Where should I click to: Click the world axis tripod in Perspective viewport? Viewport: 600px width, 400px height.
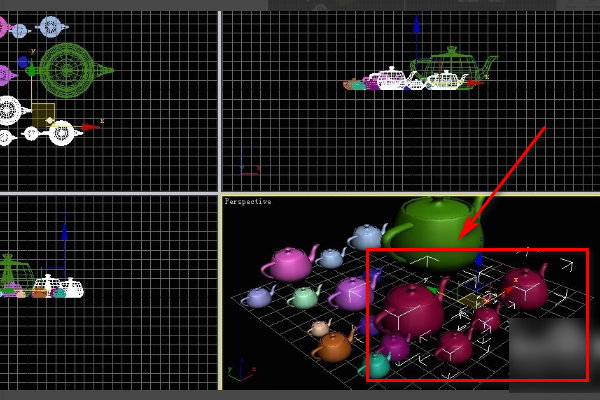(241, 370)
